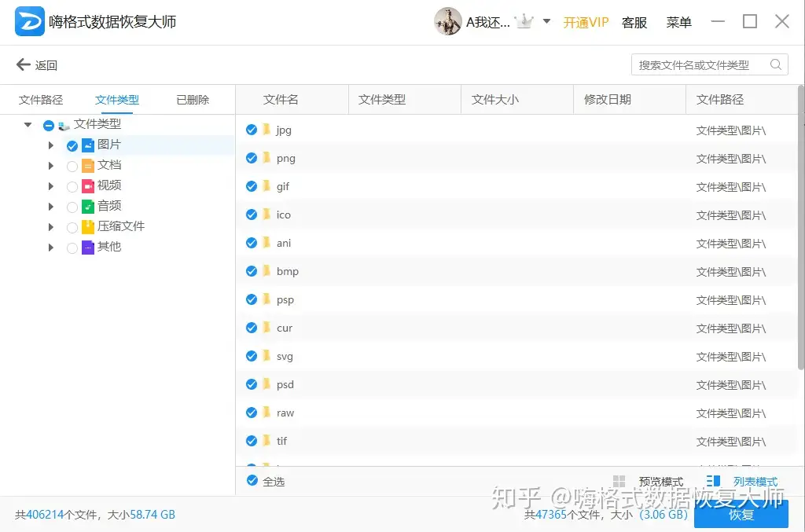The height and width of the screenshot is (532, 805).
Task: Click the list mode icon
Action: click(x=712, y=481)
